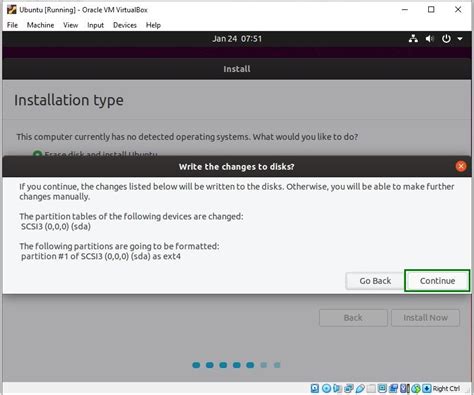This screenshot has width=474, height=395.
Task: Click the recording status icon
Action: pyautogui.click(x=393, y=388)
